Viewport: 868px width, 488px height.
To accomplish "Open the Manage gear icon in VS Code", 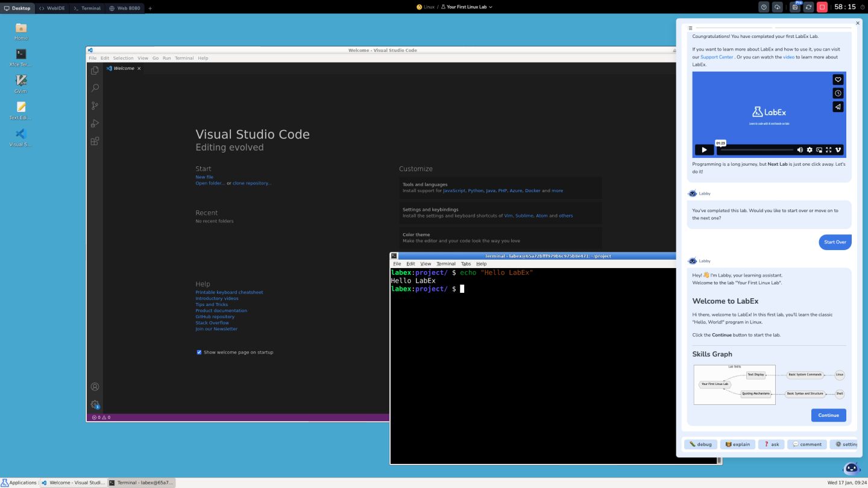I will click(95, 404).
